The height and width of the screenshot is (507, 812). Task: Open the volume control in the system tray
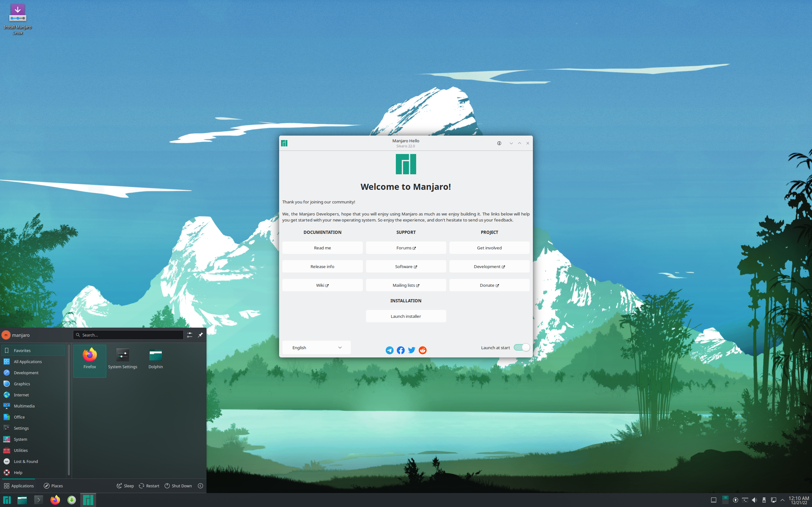tap(755, 500)
